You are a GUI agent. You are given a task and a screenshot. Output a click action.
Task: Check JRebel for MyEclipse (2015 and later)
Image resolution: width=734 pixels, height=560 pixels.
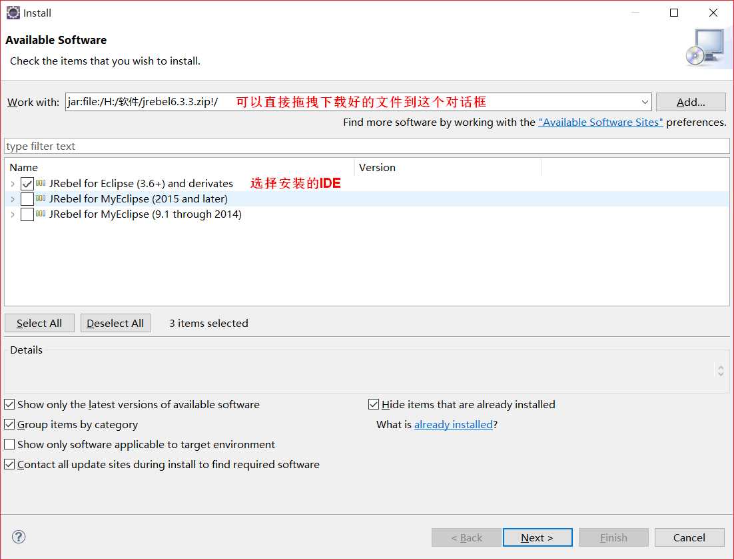pos(27,199)
